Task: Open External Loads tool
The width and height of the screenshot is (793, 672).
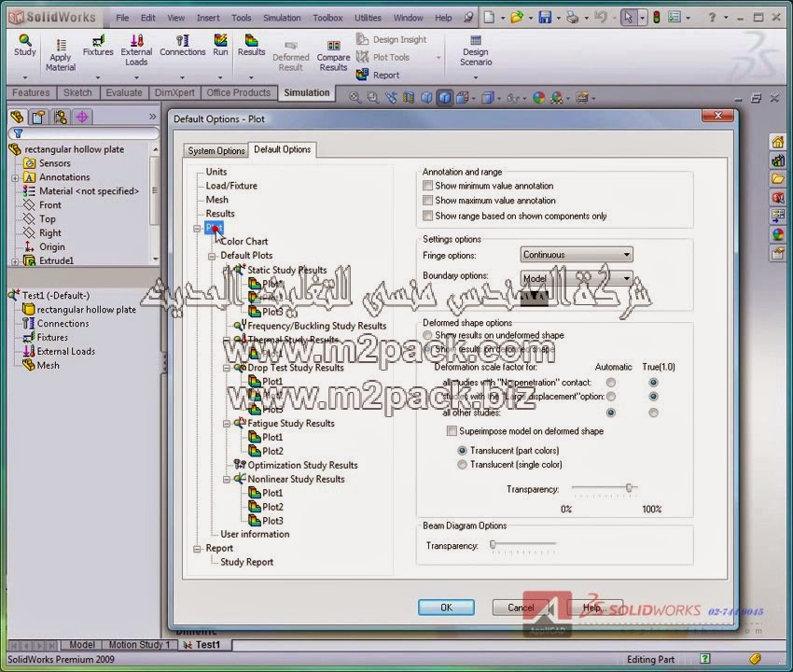Action: pos(136,49)
